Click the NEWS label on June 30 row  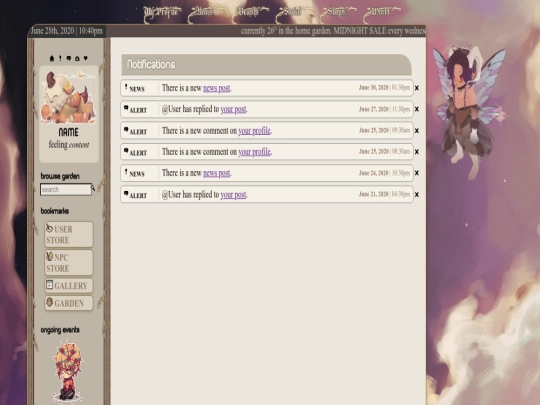click(137, 89)
